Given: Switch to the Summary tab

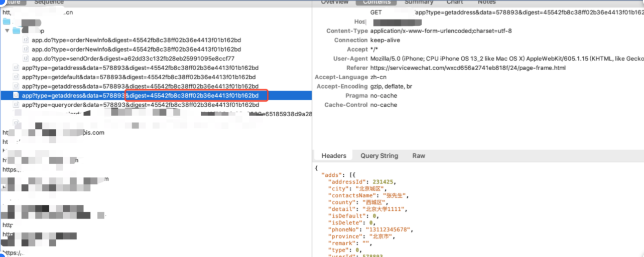Looking at the screenshot, I should pyautogui.click(x=419, y=2).
